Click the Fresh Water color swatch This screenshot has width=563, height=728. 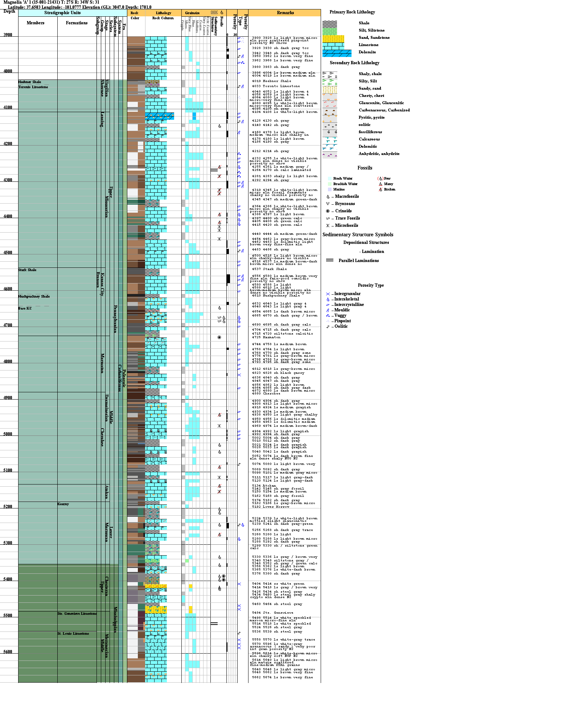tap(330, 179)
